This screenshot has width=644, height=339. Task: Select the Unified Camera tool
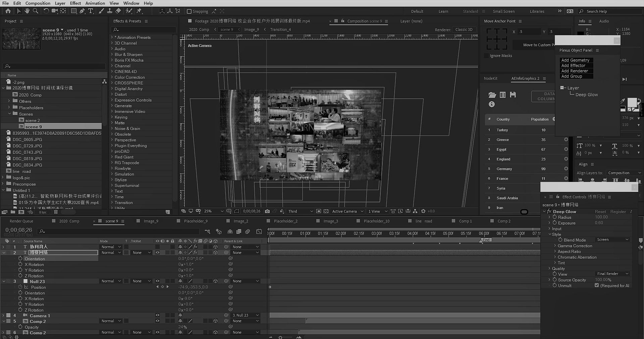54,11
